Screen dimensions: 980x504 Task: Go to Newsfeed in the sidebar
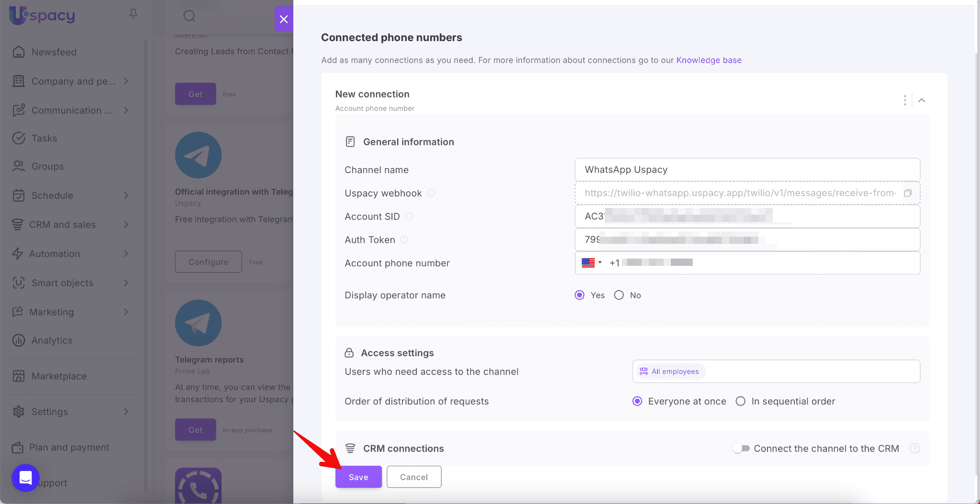[54, 52]
